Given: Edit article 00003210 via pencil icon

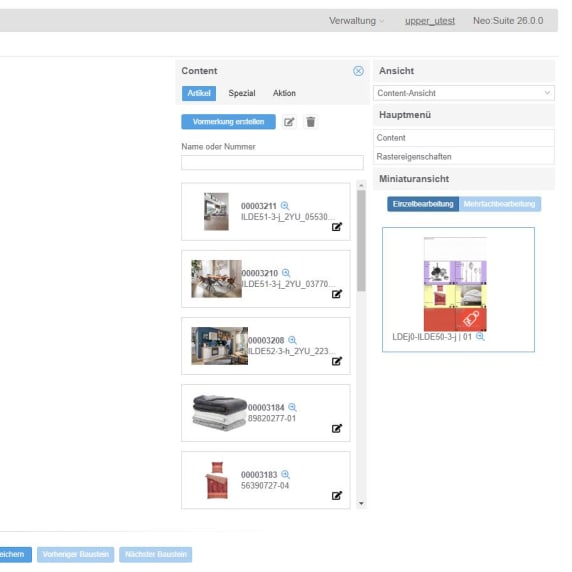Looking at the screenshot, I should point(337,294).
